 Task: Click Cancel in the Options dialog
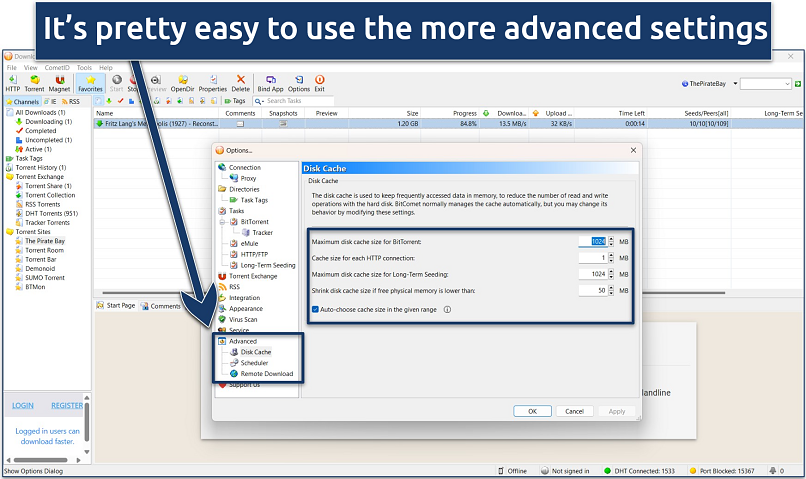(x=574, y=411)
